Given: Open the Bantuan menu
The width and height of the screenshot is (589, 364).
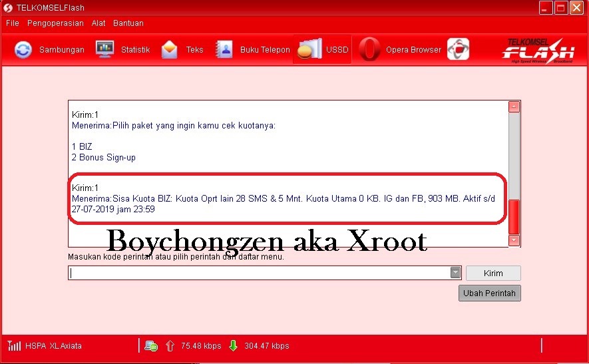Looking at the screenshot, I should 128,23.
